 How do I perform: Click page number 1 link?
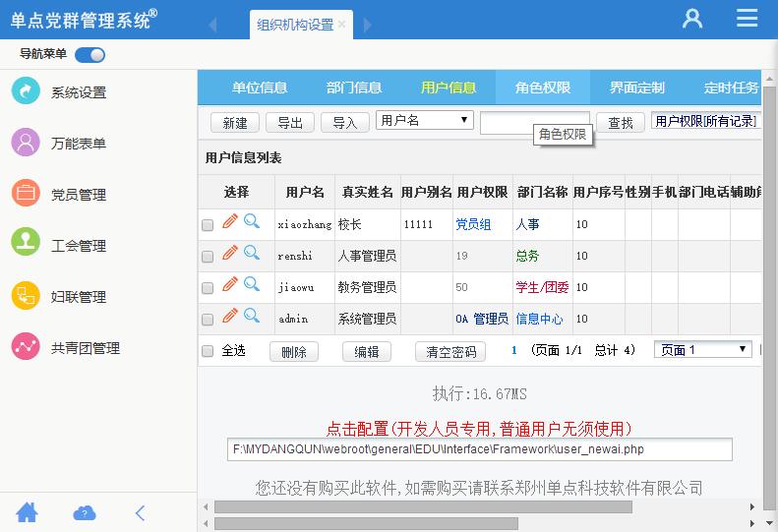tap(514, 350)
